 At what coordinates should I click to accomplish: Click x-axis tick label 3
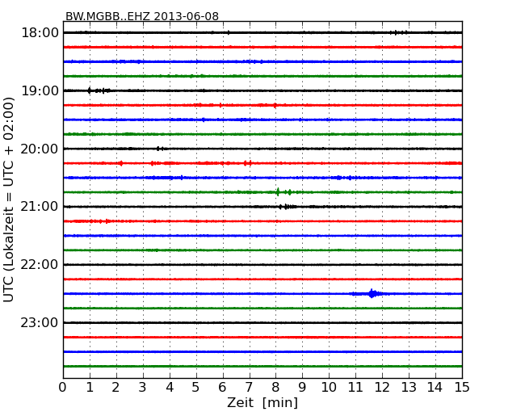click(x=143, y=388)
